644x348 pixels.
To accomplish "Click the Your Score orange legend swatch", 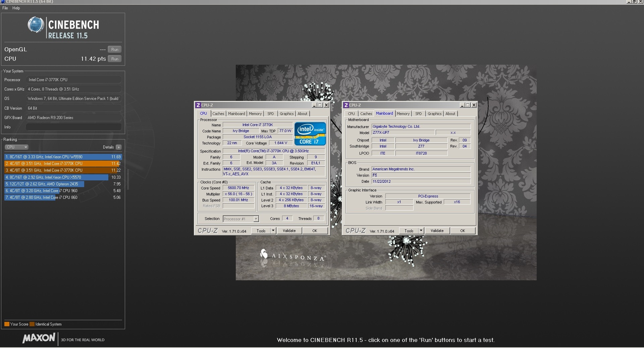I will 7,324.
